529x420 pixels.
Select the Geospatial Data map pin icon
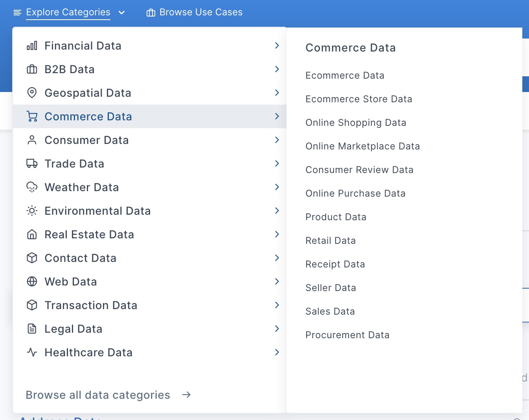(x=32, y=93)
